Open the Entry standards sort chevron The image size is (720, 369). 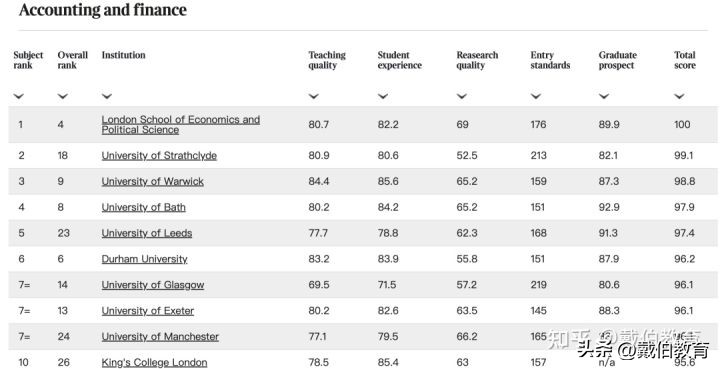coord(536,96)
